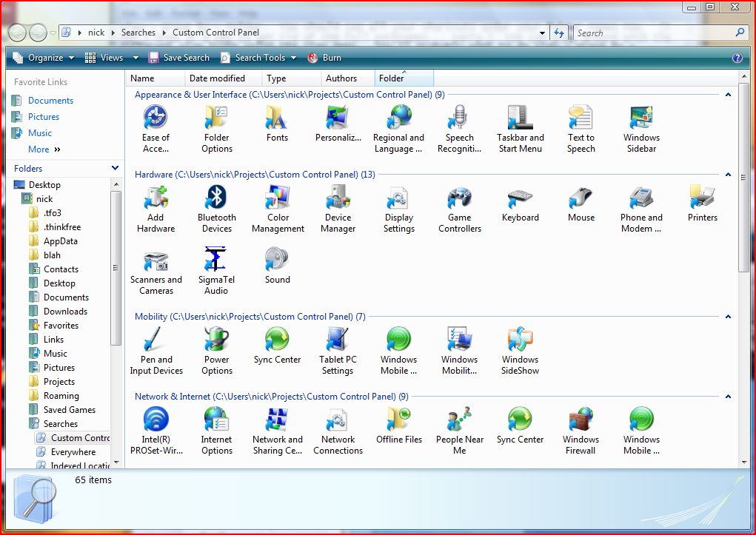Collapse the Folders pane chevron

pyautogui.click(x=115, y=168)
